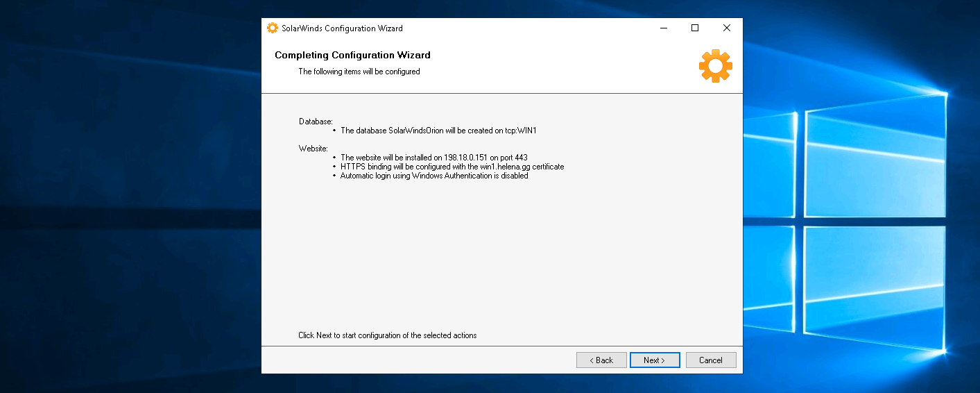Click the SolarWinds gear icon in title bar
This screenshot has width=980, height=393.
[273, 28]
